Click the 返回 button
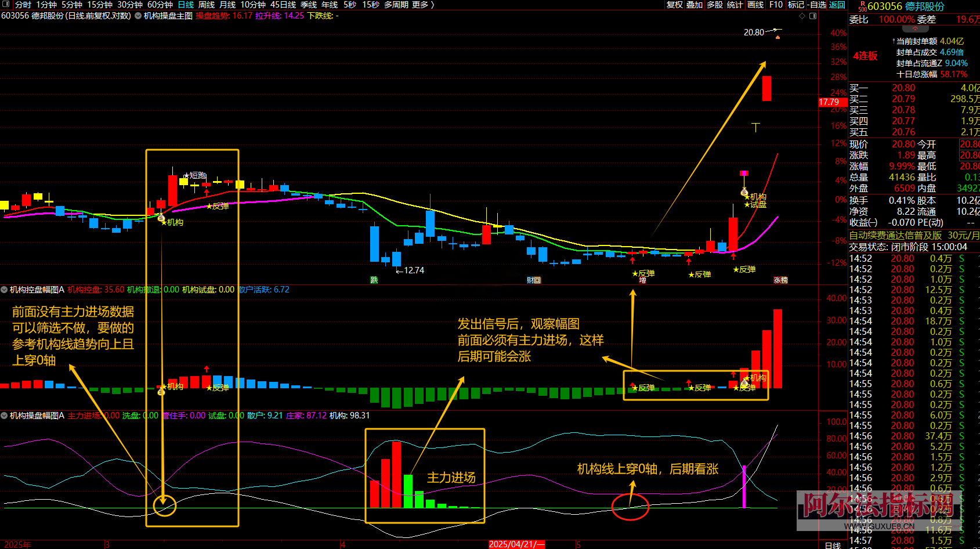Viewport: 980px width, 549px height. [x=837, y=5]
